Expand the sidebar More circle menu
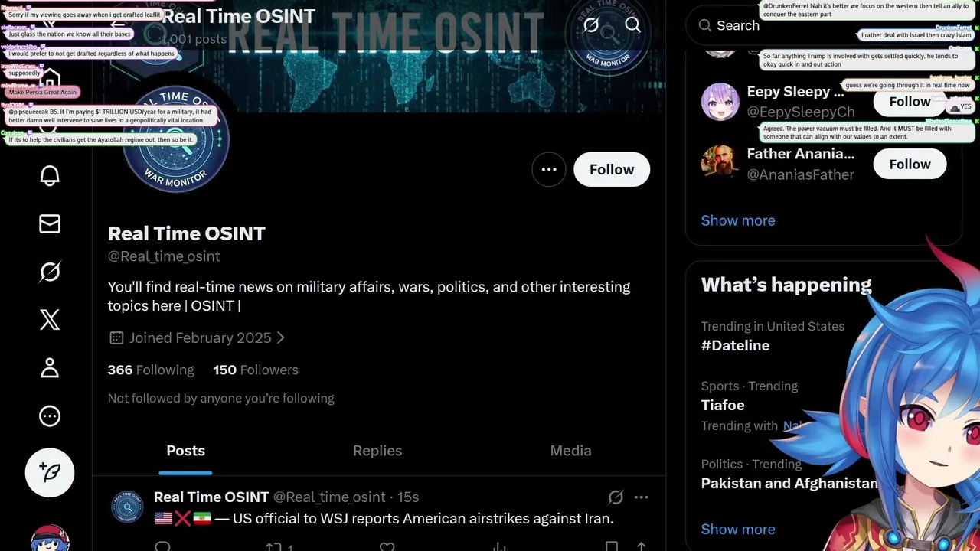The width and height of the screenshot is (980, 551). pyautogui.click(x=50, y=416)
